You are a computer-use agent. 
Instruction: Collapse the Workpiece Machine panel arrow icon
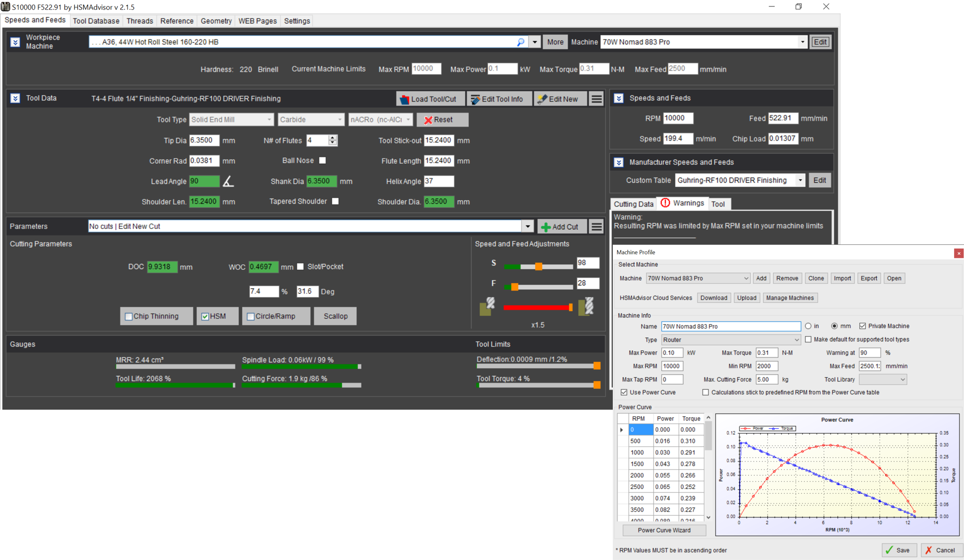pos(15,42)
